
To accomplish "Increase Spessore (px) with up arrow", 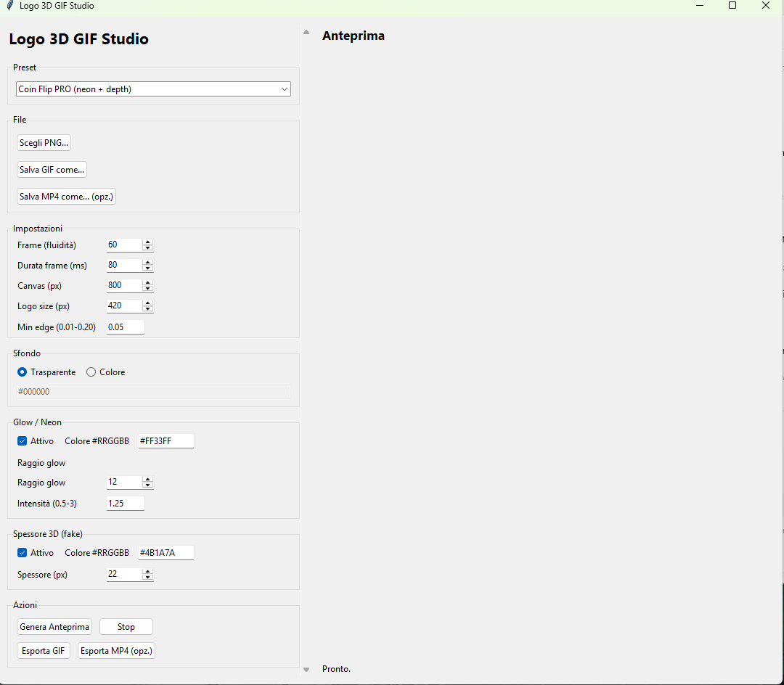I will tap(147, 572).
